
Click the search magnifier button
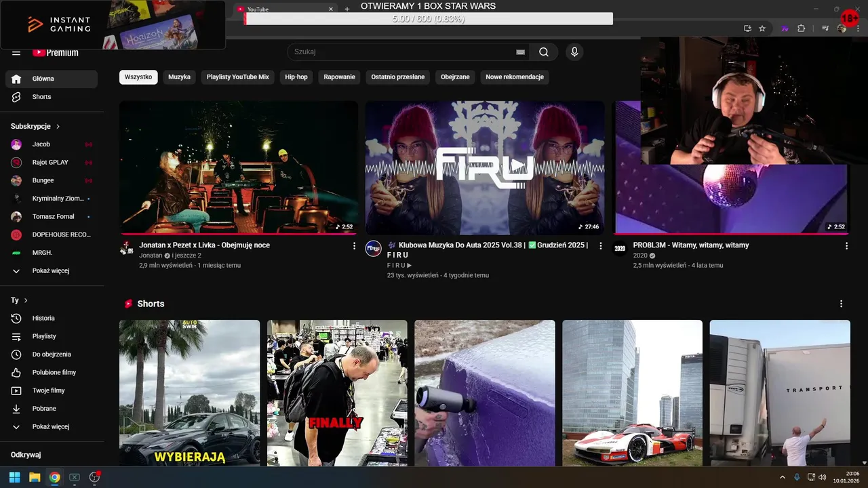[x=544, y=52]
